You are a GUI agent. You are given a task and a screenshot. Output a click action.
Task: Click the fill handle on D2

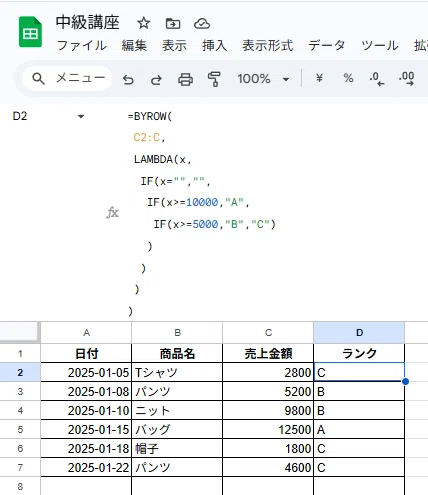[x=405, y=381]
